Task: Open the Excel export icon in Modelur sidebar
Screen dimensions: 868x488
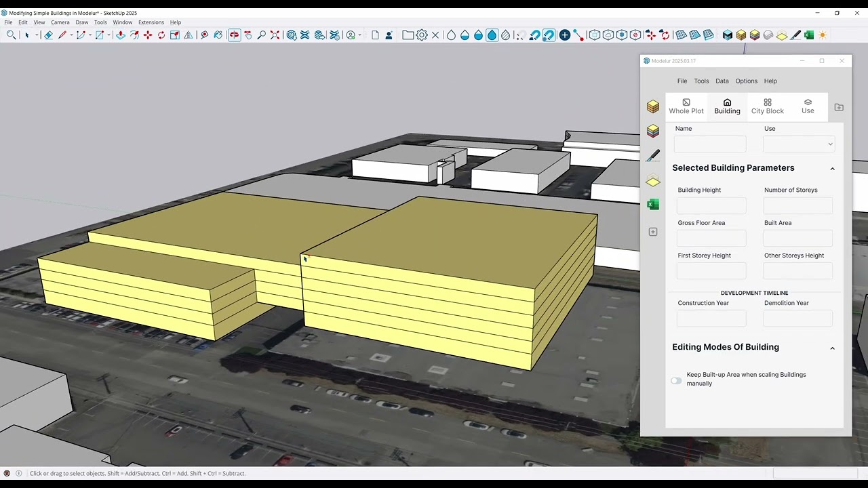Action: click(653, 205)
